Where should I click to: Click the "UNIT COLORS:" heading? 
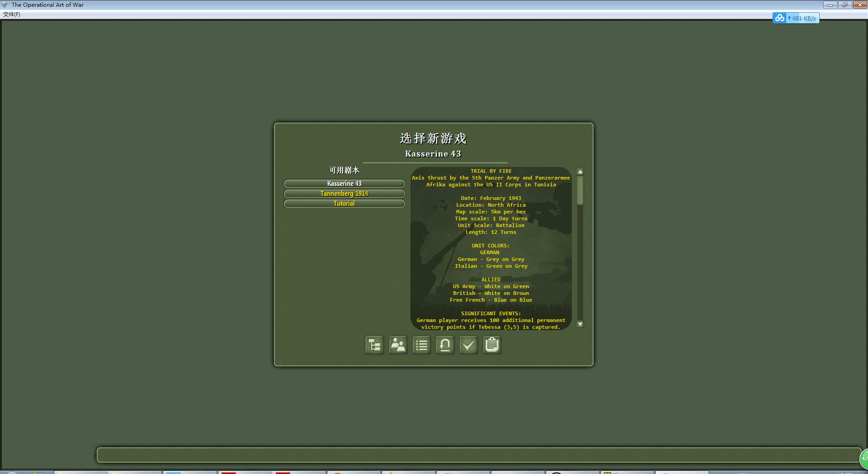coord(491,246)
